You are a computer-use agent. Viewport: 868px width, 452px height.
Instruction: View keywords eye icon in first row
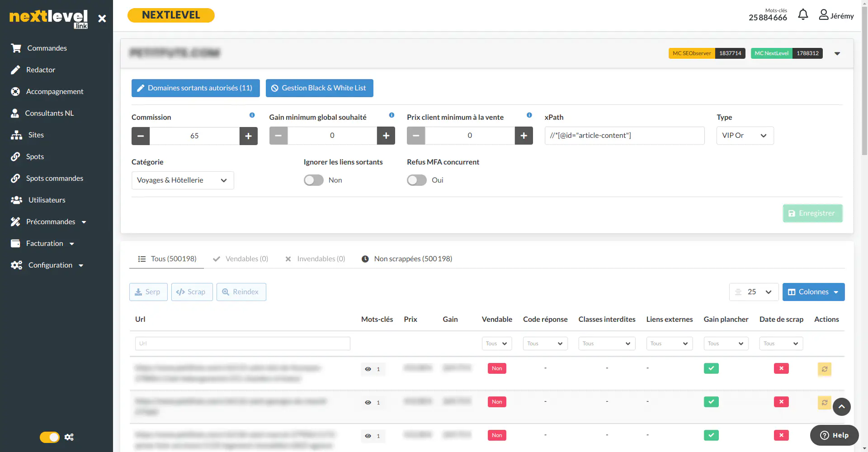(x=368, y=369)
